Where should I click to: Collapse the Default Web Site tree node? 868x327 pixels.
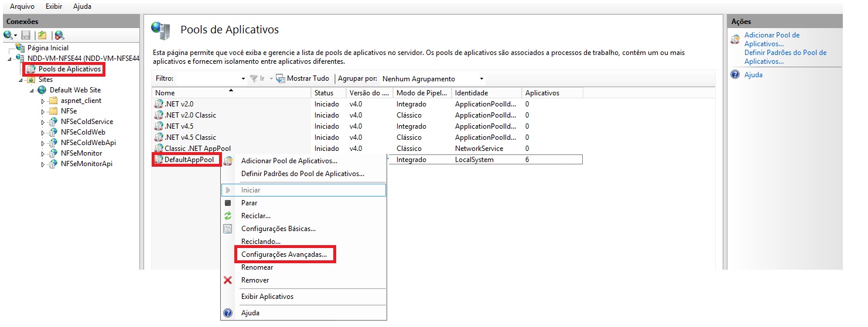coord(32,91)
